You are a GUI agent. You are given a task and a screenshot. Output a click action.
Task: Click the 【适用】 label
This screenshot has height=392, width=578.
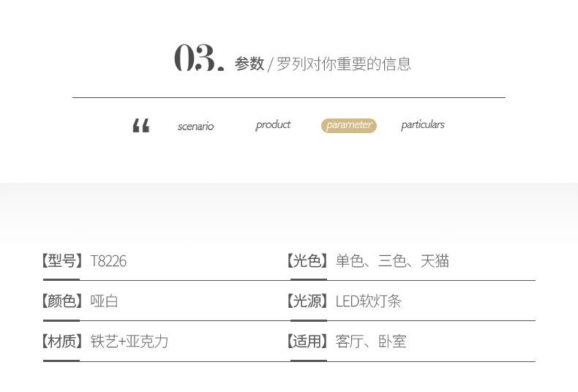tap(307, 342)
